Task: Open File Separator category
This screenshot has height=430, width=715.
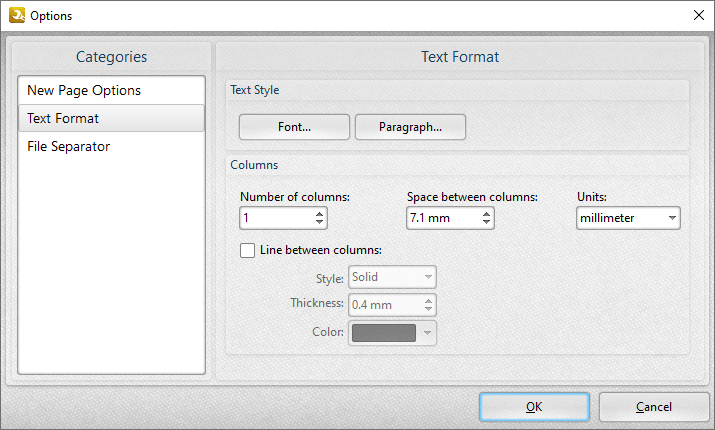Action: (x=111, y=146)
